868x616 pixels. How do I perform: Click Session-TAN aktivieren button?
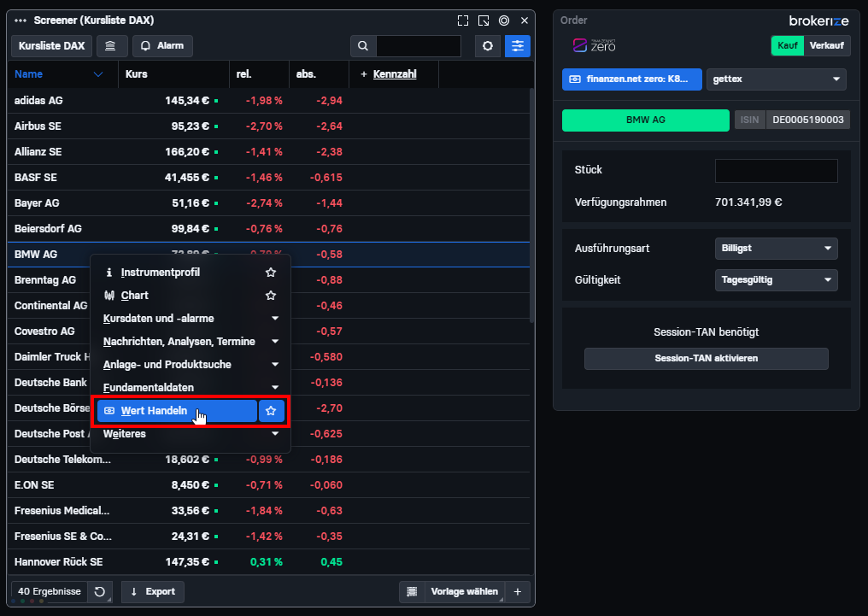[x=707, y=359]
